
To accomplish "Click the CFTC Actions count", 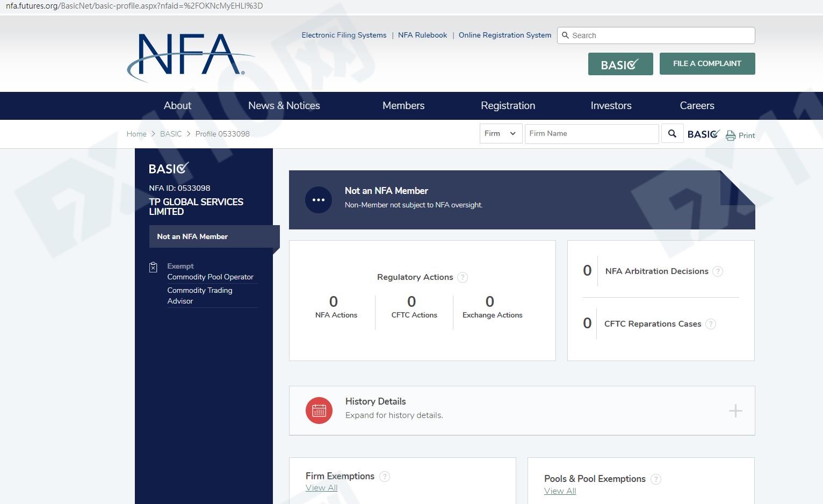I will coord(411,301).
